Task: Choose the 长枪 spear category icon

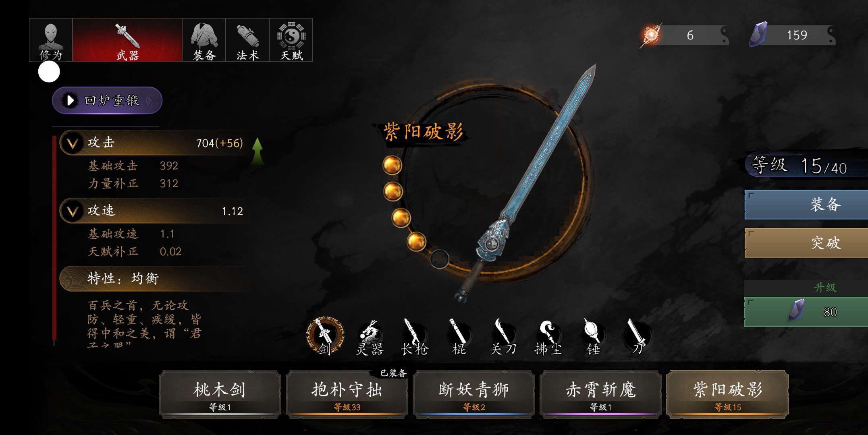Action: (414, 338)
